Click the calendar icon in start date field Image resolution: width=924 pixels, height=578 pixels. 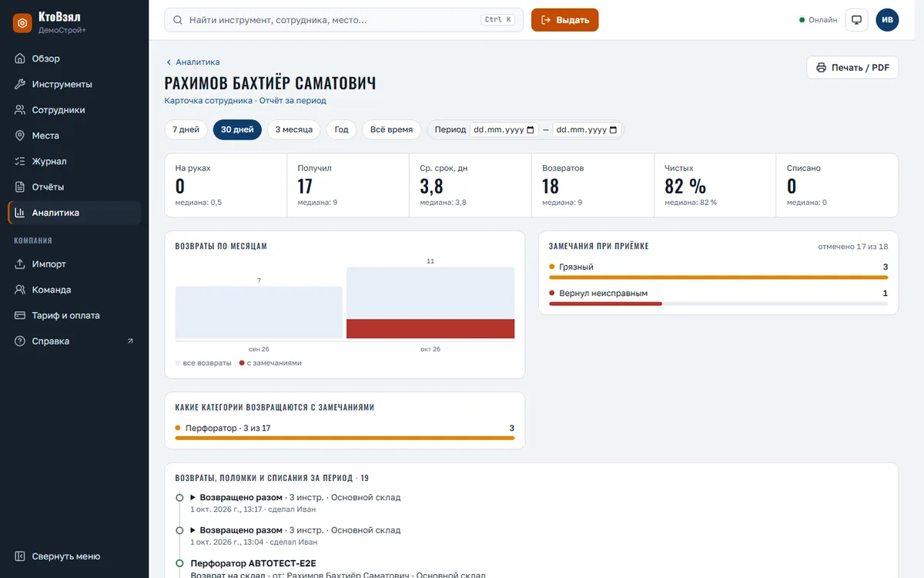tap(531, 129)
